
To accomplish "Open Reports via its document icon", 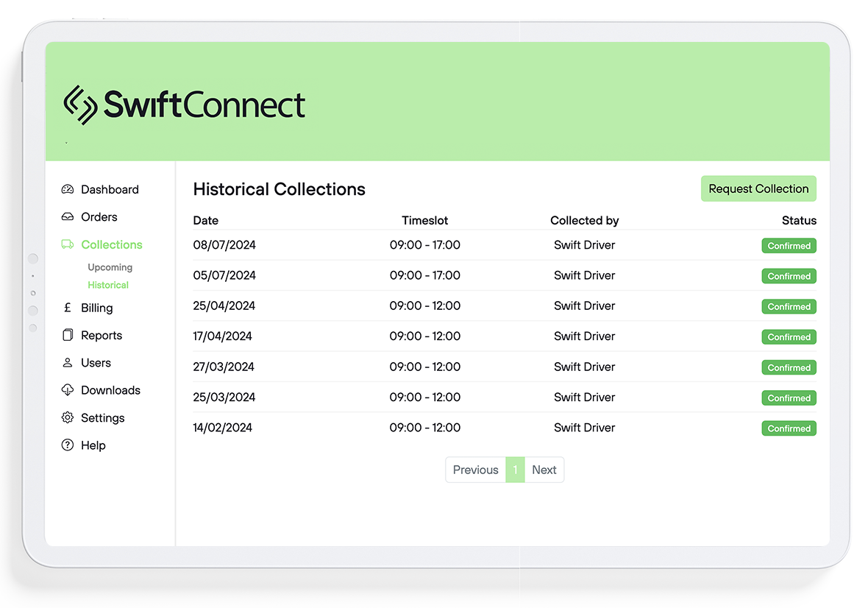I will point(68,335).
